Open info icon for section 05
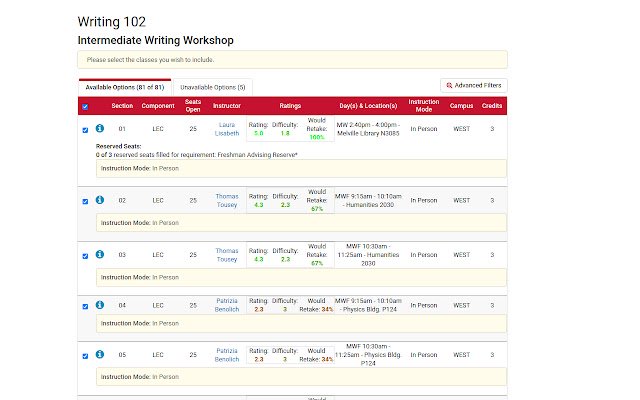The image size is (640, 400). coord(100,354)
